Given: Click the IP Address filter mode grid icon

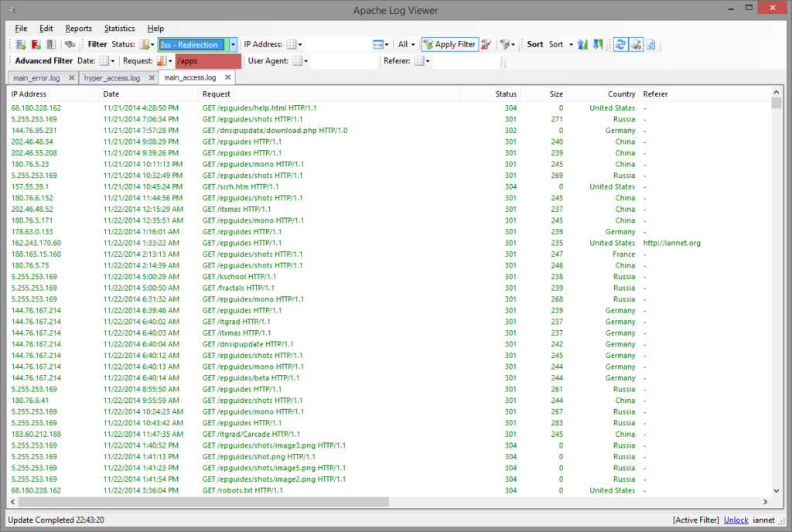Looking at the screenshot, I should pos(292,44).
